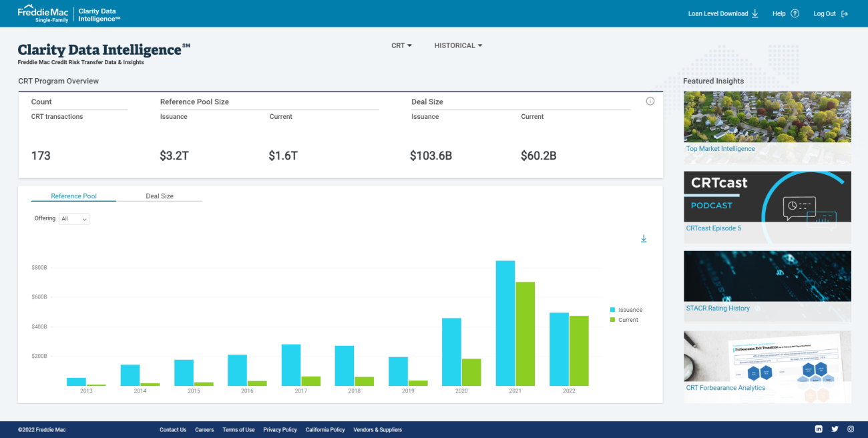
Task: Open LinkedIn from the footer icon
Action: coord(818,429)
